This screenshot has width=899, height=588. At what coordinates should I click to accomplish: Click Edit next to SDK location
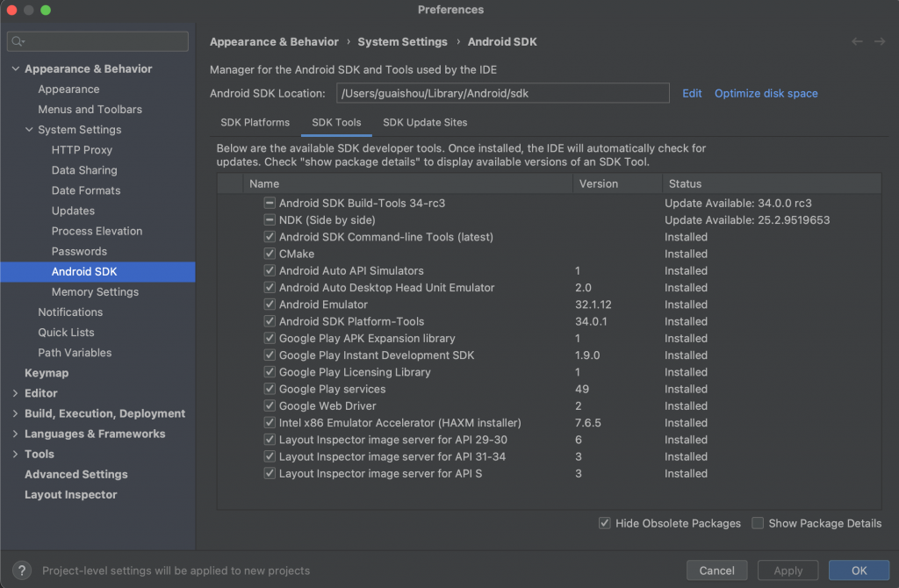tap(692, 93)
